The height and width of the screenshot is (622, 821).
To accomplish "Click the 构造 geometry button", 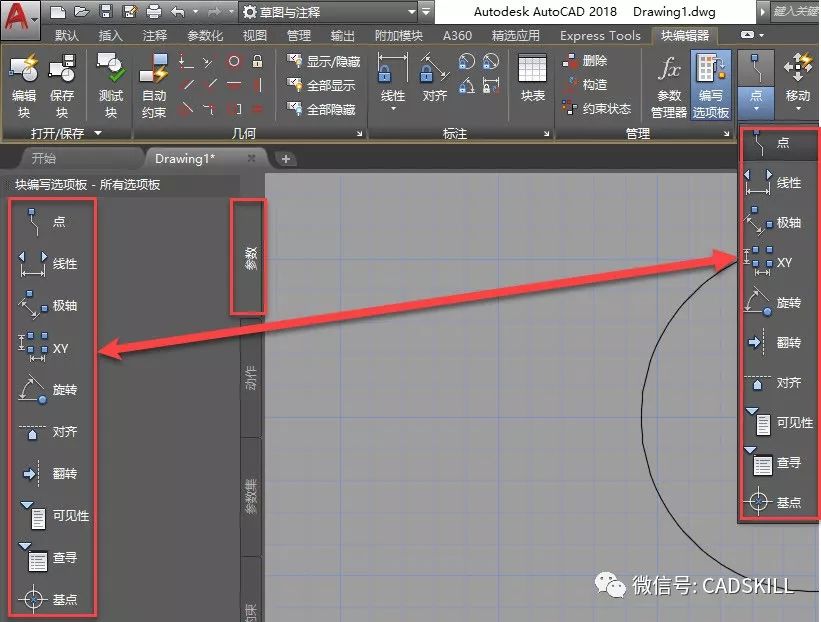I will pyautogui.click(x=585, y=85).
